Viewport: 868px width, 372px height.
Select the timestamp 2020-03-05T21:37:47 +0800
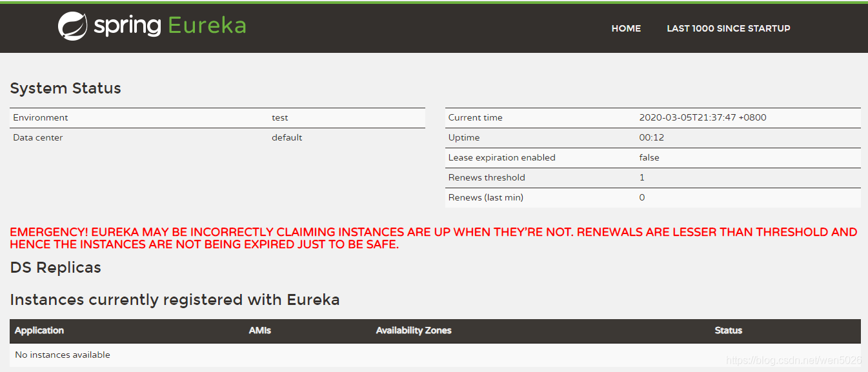[703, 117]
